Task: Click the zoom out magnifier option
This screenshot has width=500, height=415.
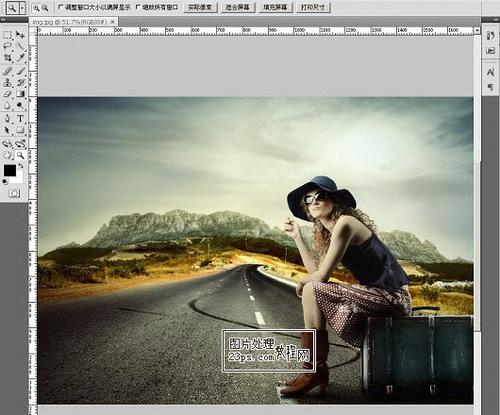Action: tap(45, 8)
